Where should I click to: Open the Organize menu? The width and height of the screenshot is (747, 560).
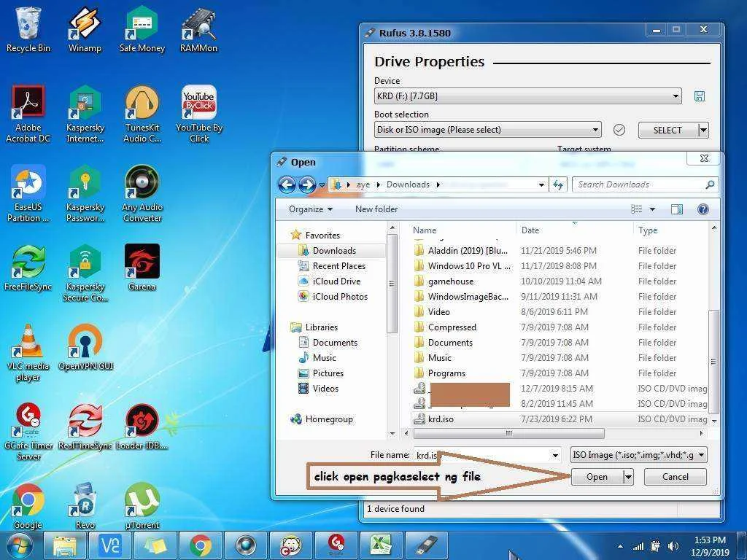pyautogui.click(x=311, y=209)
